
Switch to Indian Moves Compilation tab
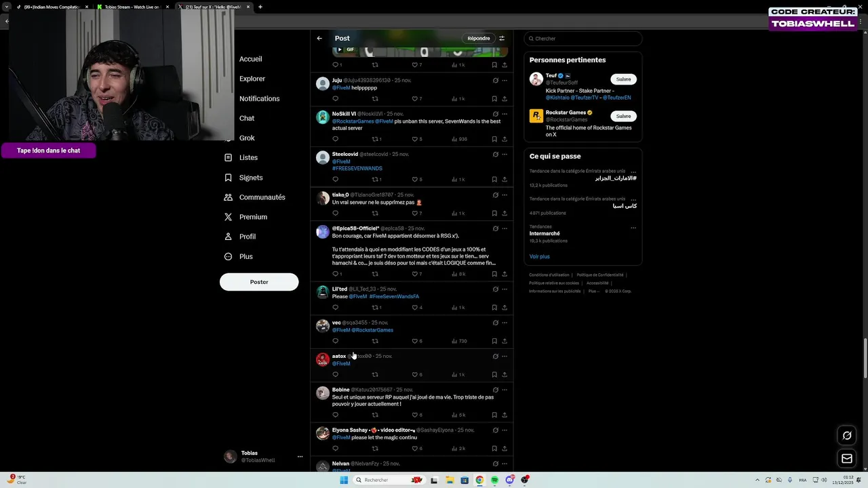tap(52, 7)
